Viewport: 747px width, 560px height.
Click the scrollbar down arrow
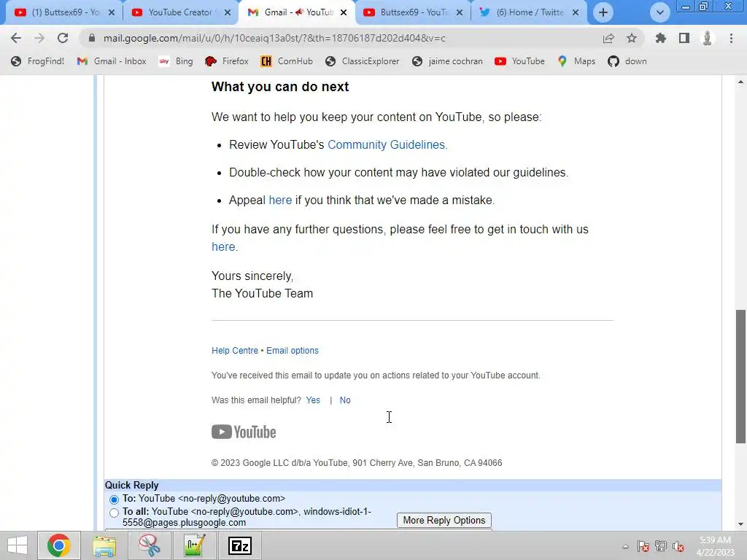(x=740, y=524)
